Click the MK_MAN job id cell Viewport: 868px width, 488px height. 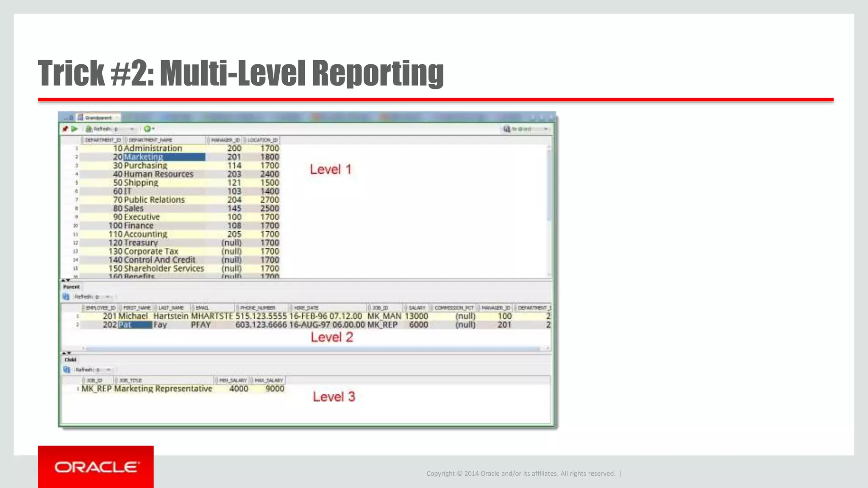click(384, 316)
